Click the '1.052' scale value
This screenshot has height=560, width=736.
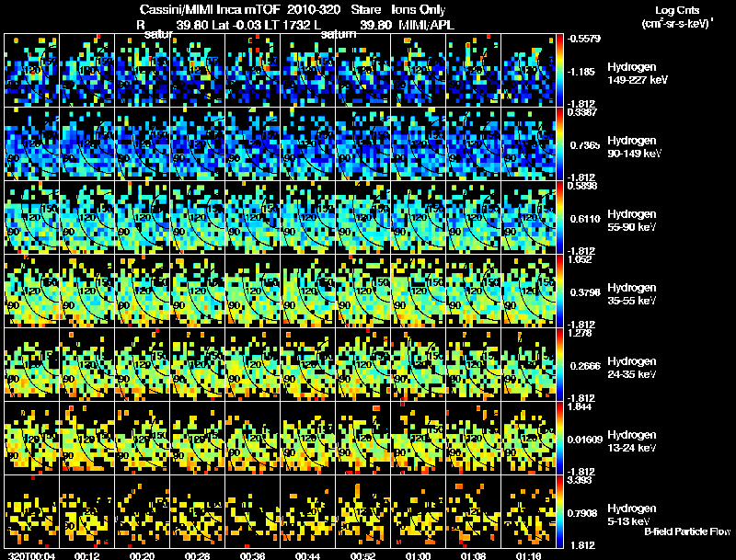(x=580, y=259)
